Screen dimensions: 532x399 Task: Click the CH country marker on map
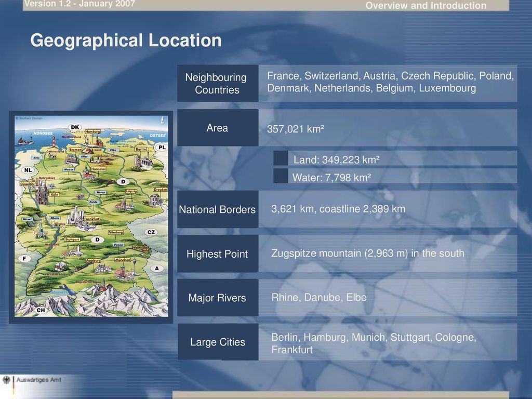click(x=41, y=310)
